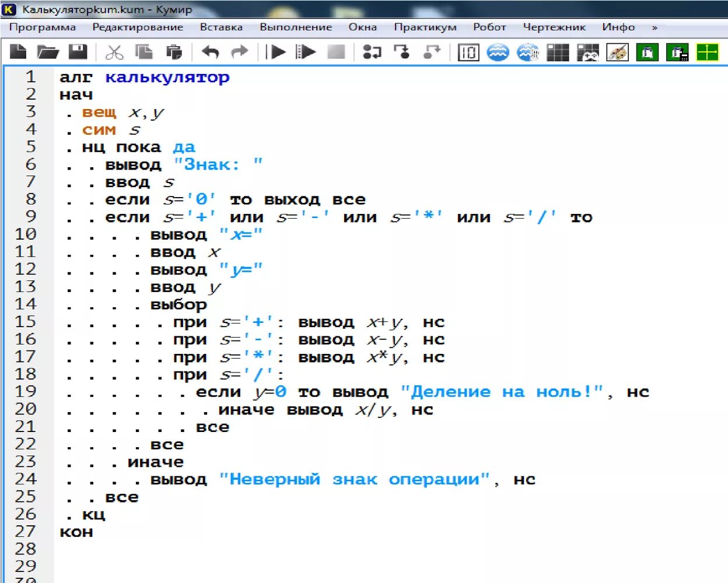Run the program with the play icon
Screen dimensions: 728x583
click(275, 52)
